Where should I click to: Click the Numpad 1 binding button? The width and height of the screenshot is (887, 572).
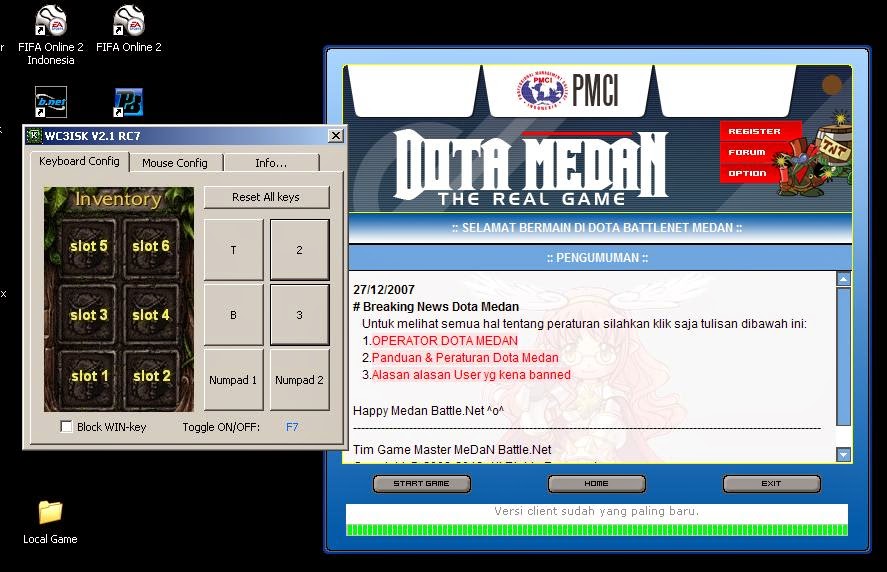[x=234, y=380]
